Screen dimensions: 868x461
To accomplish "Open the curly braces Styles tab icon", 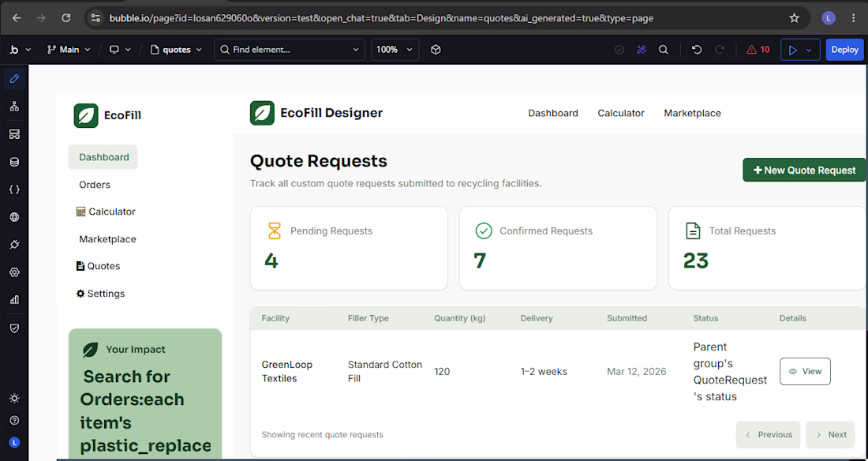I will pyautogui.click(x=14, y=189).
